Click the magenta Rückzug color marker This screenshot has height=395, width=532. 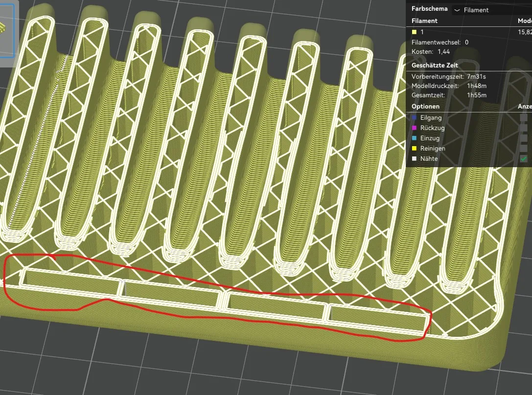(414, 128)
